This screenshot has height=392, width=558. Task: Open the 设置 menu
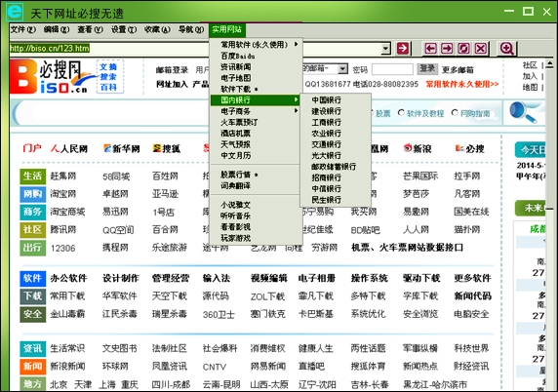click(124, 29)
